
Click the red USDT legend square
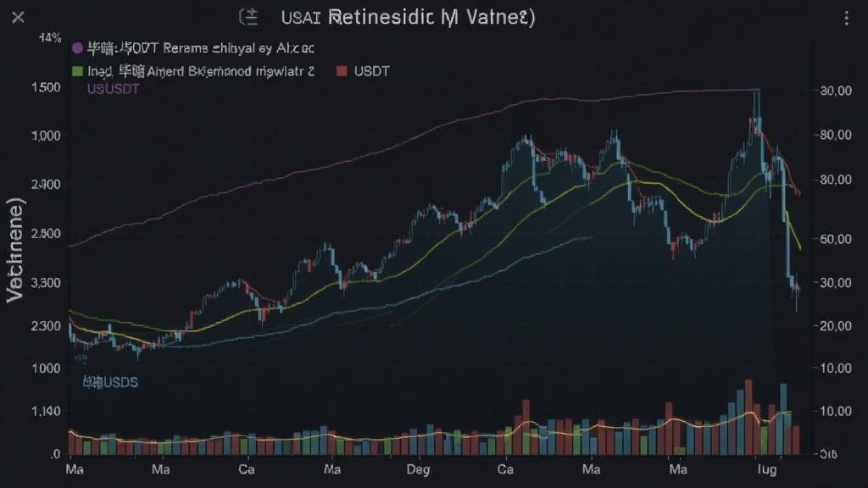342,71
